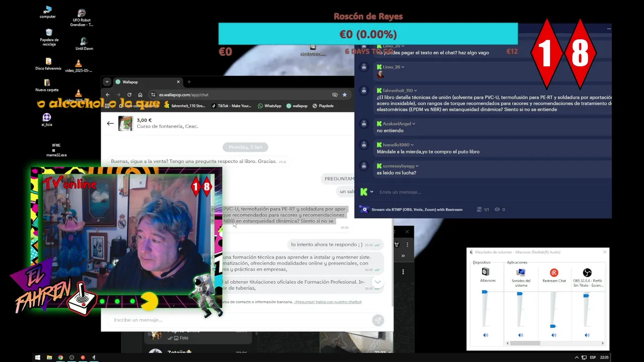Mute Restream Chat in volume mixer

[x=554, y=335]
